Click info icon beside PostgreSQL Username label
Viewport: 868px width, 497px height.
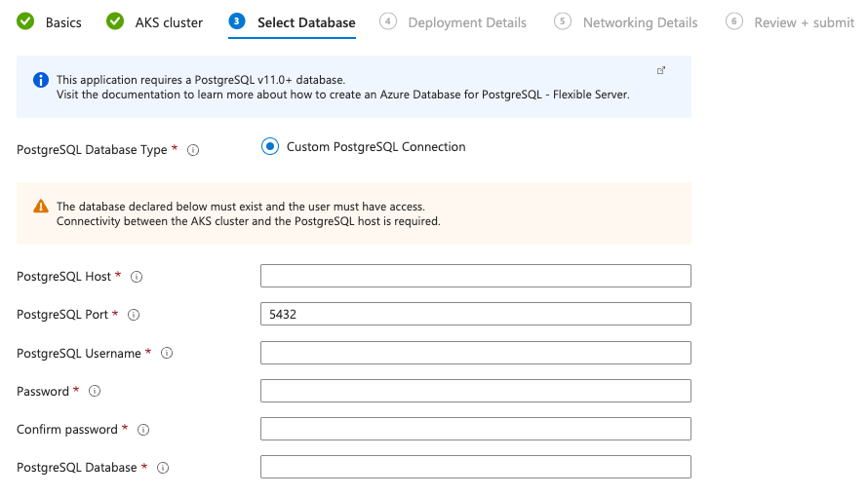point(167,354)
